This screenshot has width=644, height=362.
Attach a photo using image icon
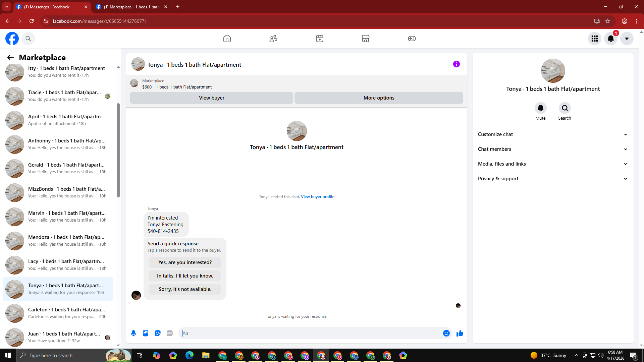146,333
